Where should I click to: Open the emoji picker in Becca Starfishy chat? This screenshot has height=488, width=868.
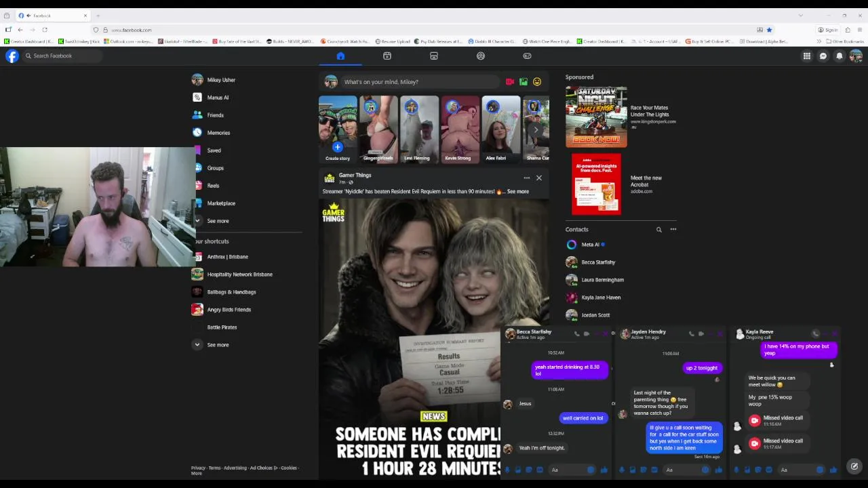point(591,470)
